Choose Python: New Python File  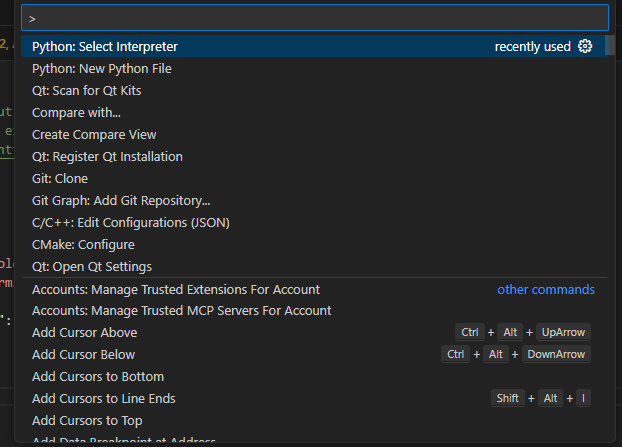[315, 69]
